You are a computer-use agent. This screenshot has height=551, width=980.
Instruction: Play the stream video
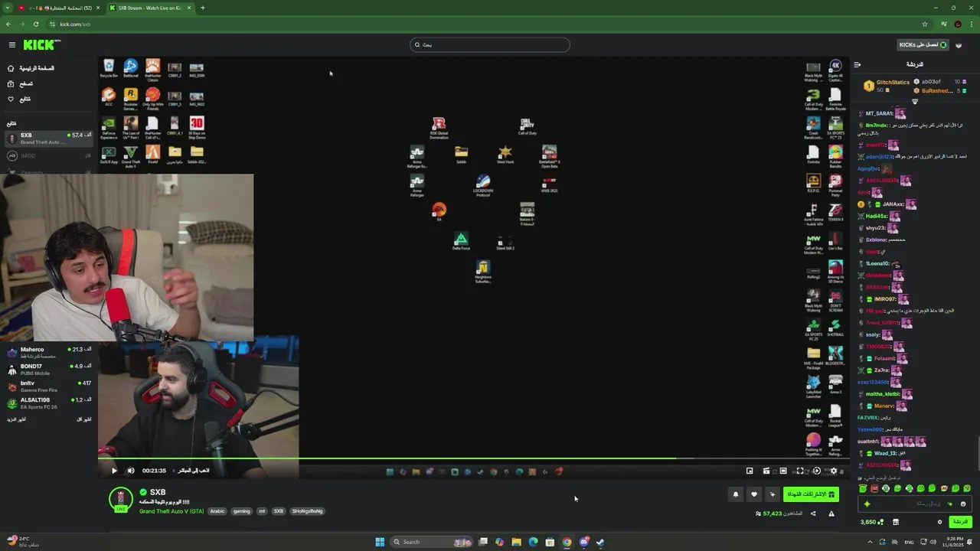[x=114, y=471]
